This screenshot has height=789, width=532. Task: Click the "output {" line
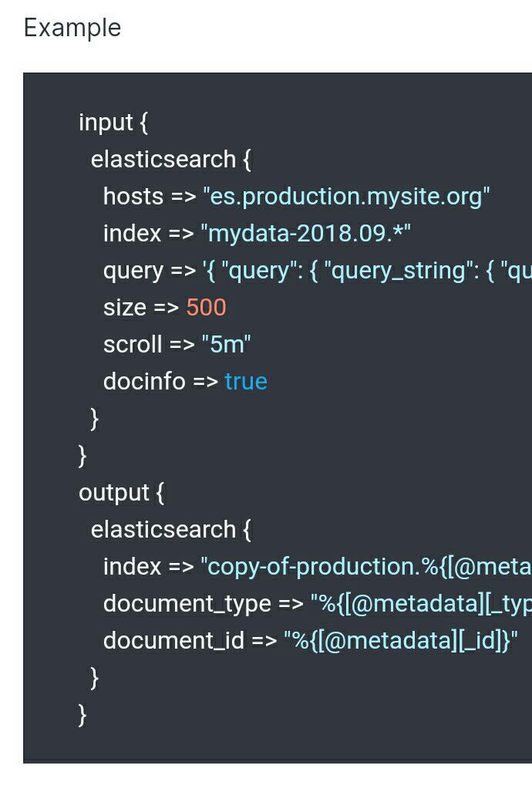[121, 493]
